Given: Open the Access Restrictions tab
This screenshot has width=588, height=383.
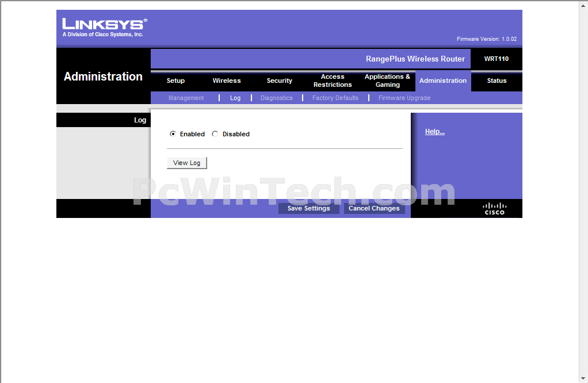Looking at the screenshot, I should (x=333, y=81).
